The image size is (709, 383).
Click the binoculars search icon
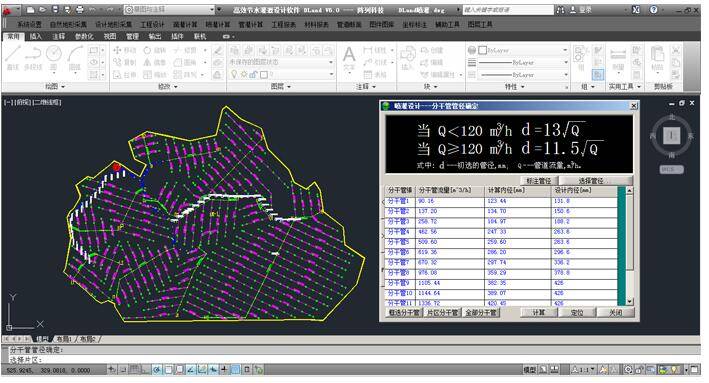(x=560, y=9)
